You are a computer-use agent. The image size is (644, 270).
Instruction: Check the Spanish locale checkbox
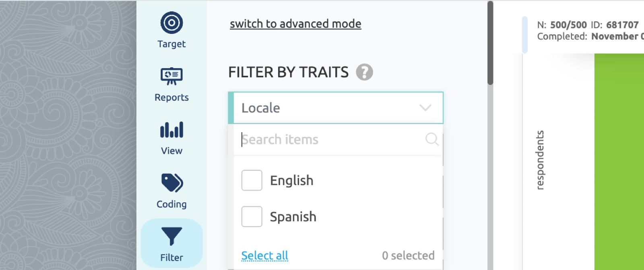coord(252,216)
